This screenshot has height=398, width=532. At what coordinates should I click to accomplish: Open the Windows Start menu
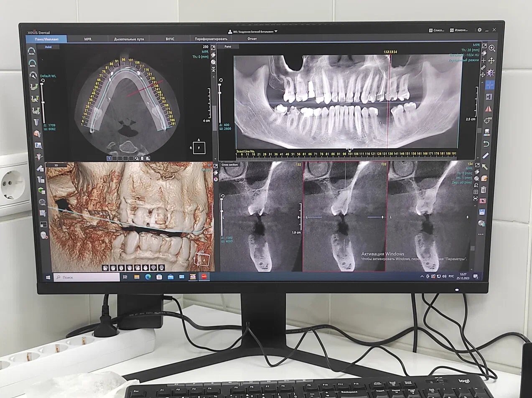[48, 277]
